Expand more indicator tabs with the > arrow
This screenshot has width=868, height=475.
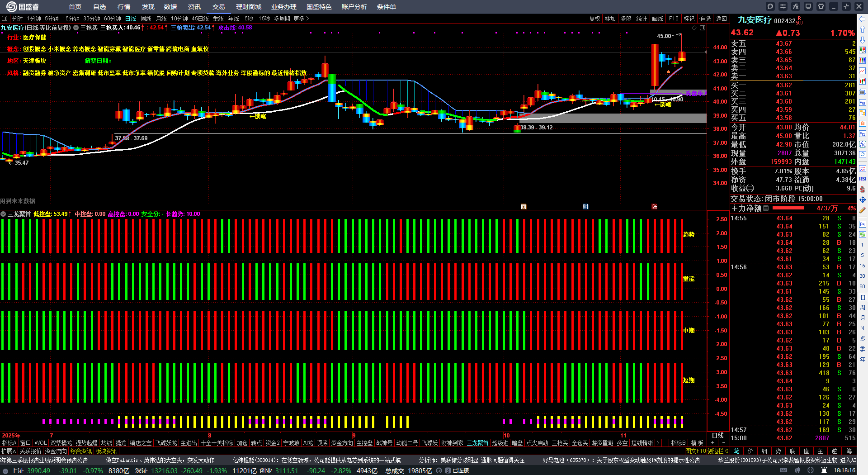coord(658,443)
